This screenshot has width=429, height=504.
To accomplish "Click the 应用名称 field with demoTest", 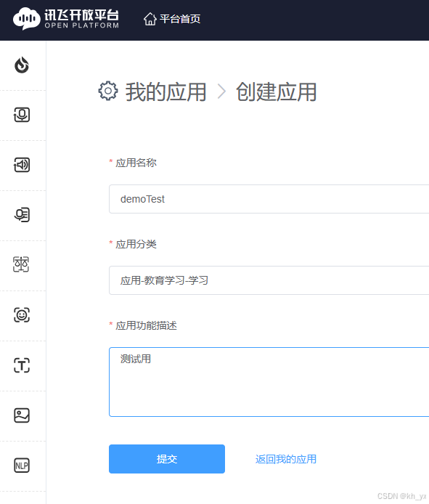I will tap(269, 199).
